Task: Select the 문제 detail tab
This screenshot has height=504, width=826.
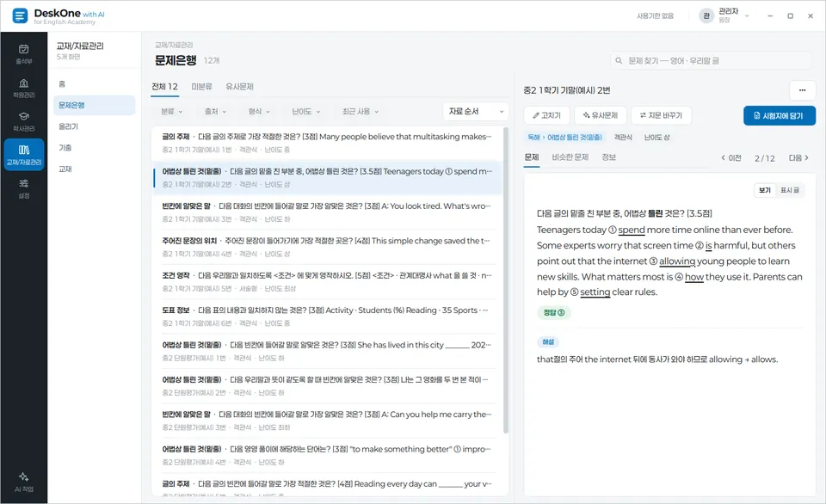Action: click(532, 157)
